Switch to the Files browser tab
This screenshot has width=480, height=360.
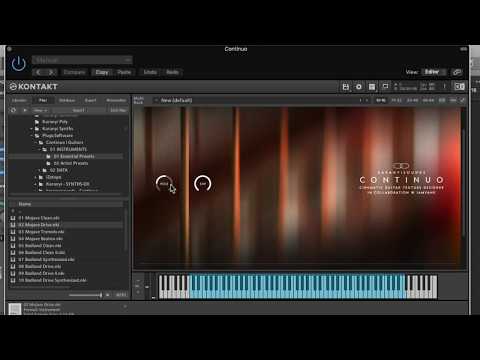tap(43, 100)
